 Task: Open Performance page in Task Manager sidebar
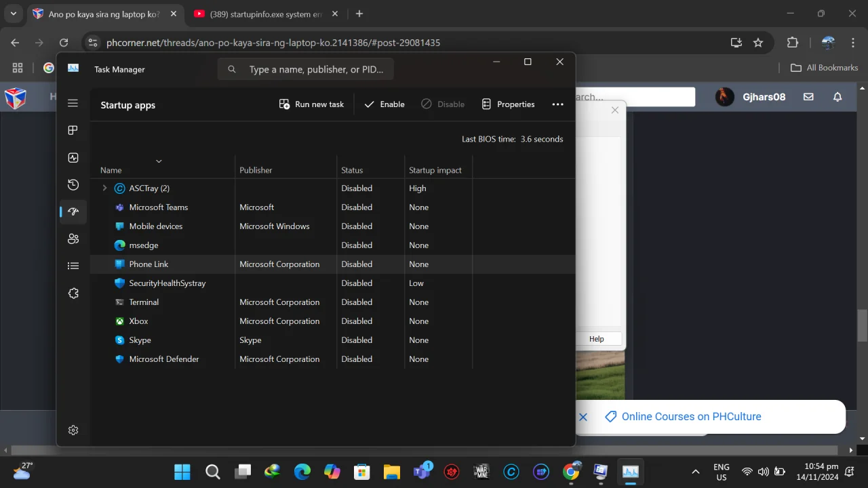click(x=73, y=157)
